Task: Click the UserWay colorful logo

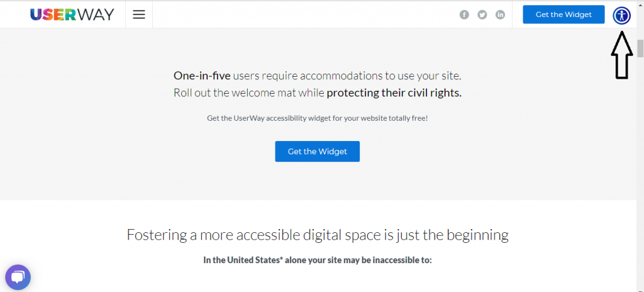Action: (x=72, y=14)
